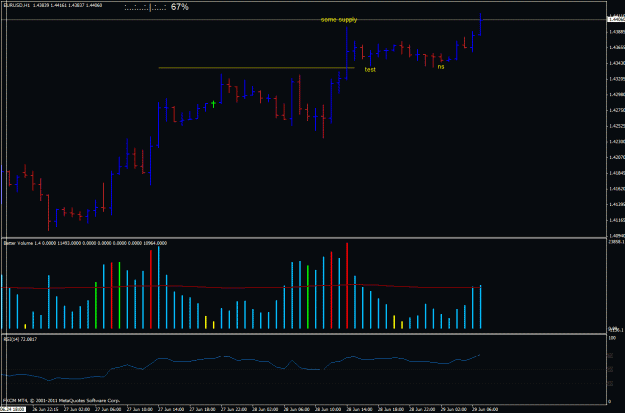
Task: Click the FXCM MT4 MetaQuotes copyright text
Action: pyautogui.click(x=61, y=400)
